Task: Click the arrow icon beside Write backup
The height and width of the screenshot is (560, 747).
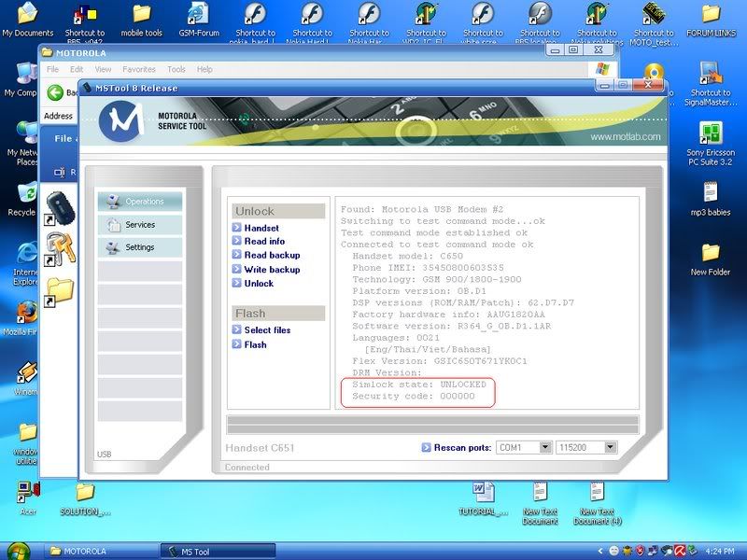Action: (237, 269)
